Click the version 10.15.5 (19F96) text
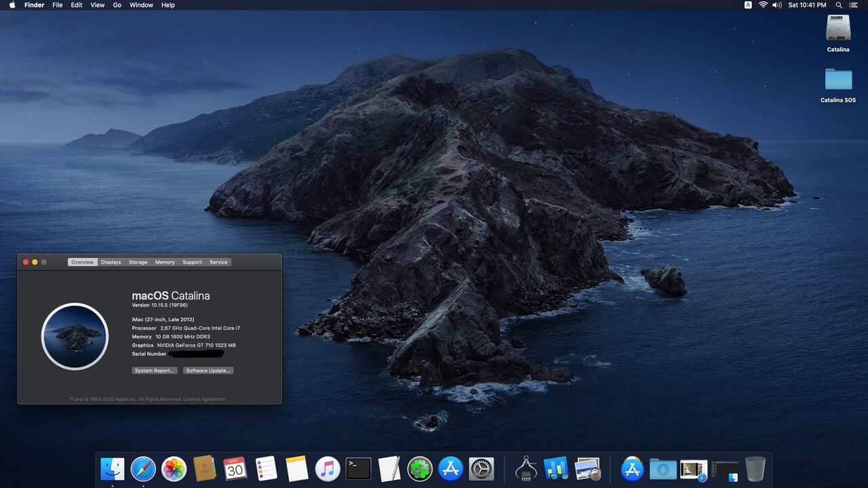 [x=160, y=305]
